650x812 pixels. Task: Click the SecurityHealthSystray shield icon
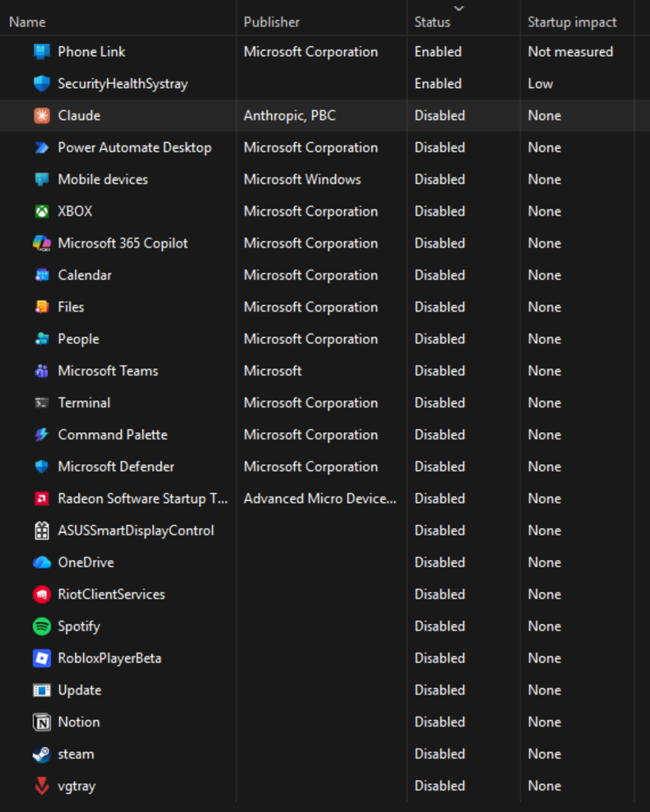pos(42,84)
